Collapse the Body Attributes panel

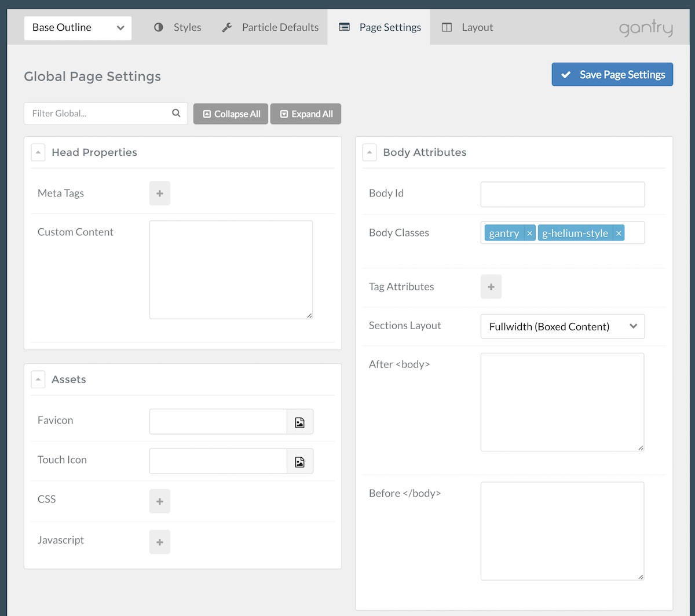click(370, 152)
